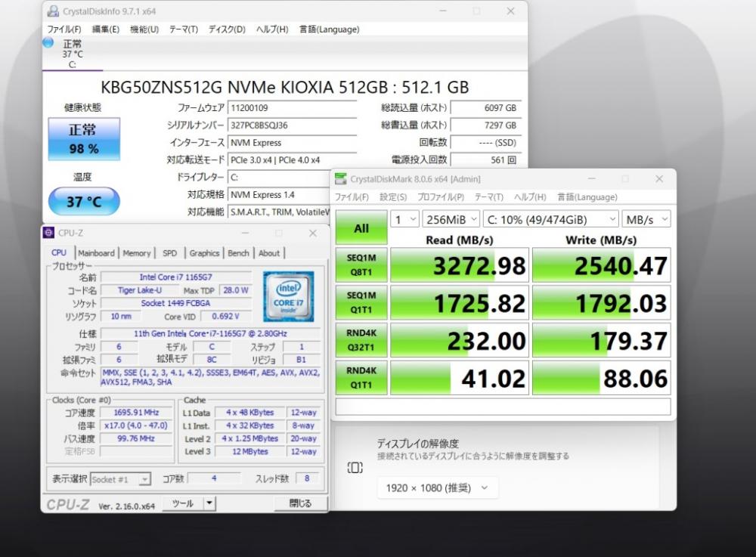This screenshot has height=557, width=756.
Task: Start the RND4K Q32T1 benchmark
Action: [x=361, y=339]
